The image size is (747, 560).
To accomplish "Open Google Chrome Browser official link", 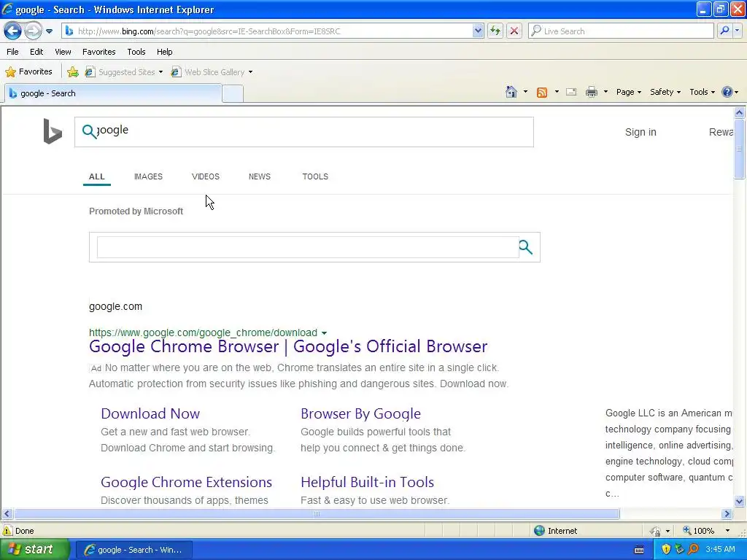I will [288, 346].
